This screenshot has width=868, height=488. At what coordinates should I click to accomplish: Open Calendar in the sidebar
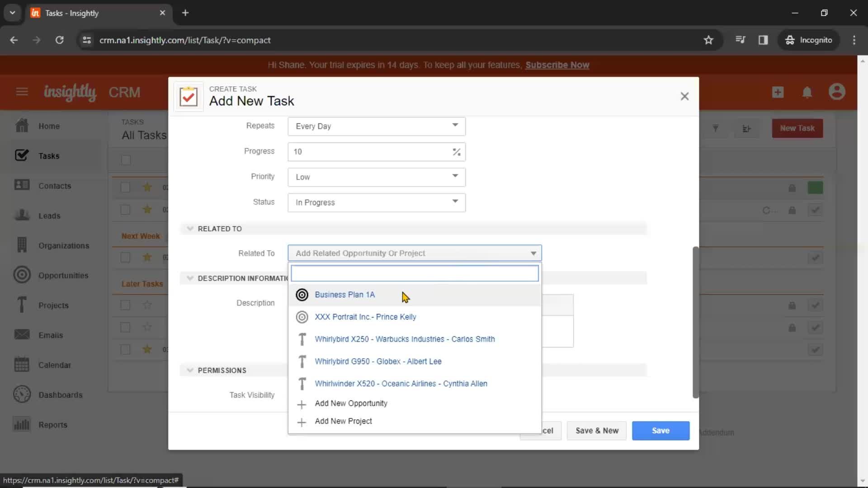point(42,365)
